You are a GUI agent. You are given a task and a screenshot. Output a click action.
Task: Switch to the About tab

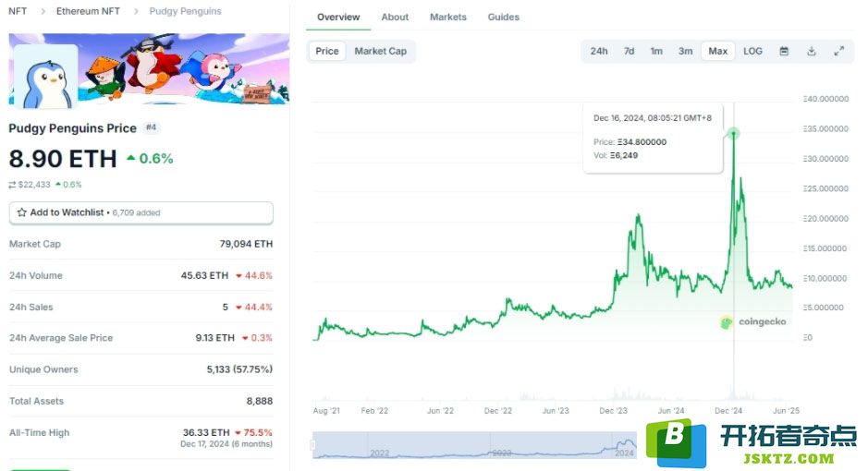[395, 18]
